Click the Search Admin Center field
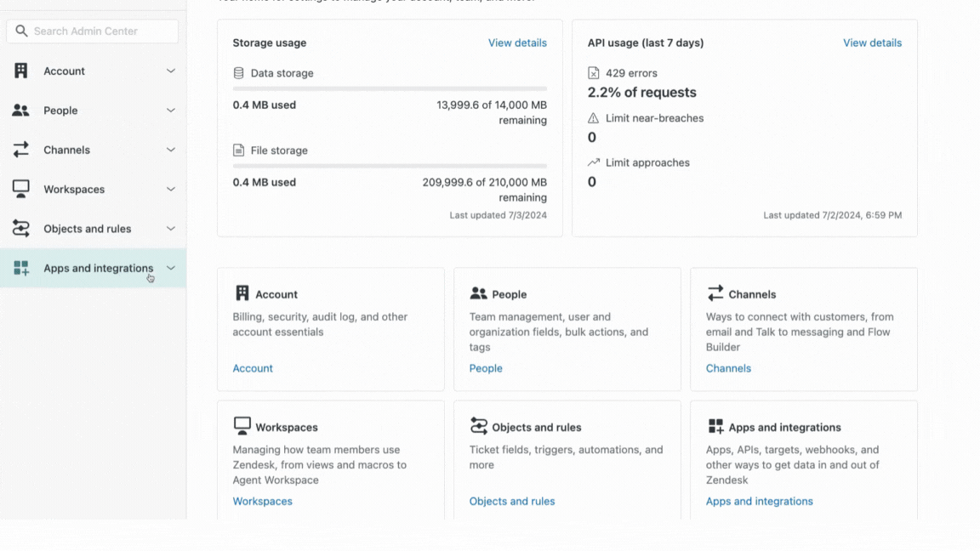This screenshot has width=980, height=551. [x=93, y=31]
